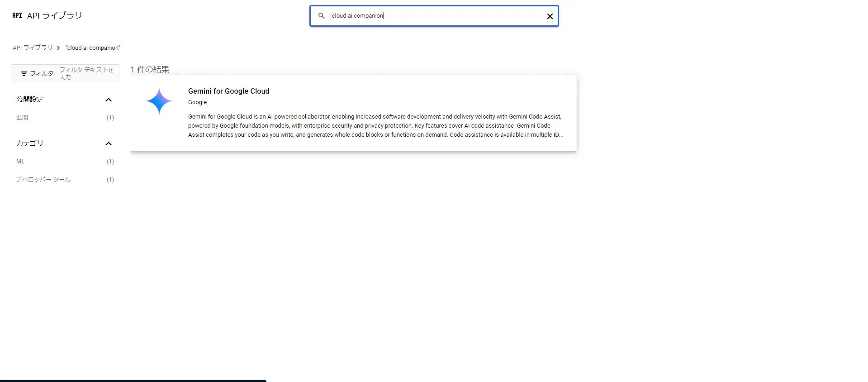Filter by デベロッパー ツール category
This screenshot has width=868, height=382.
point(65,180)
